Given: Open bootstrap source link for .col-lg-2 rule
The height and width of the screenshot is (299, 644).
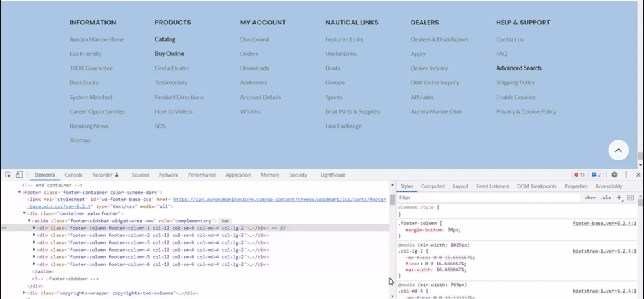Looking at the screenshot, I should 605,251.
